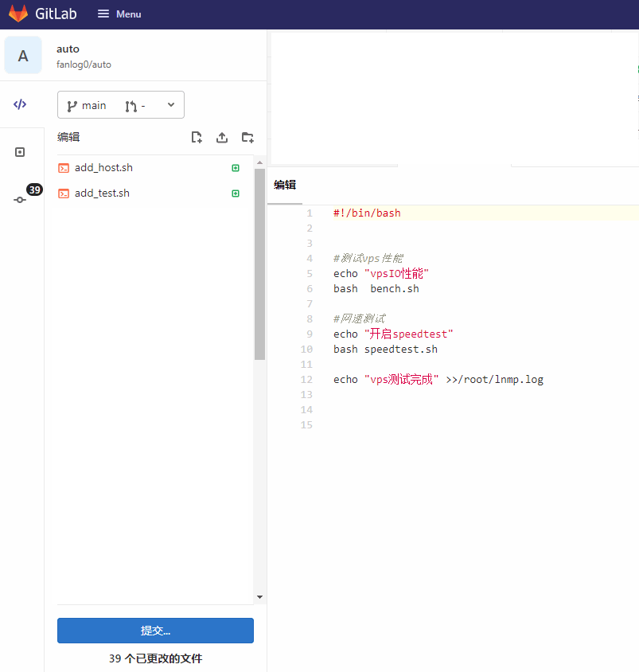Click the blue 提交 commit button
Screen dimensions: 639x672
(155, 631)
